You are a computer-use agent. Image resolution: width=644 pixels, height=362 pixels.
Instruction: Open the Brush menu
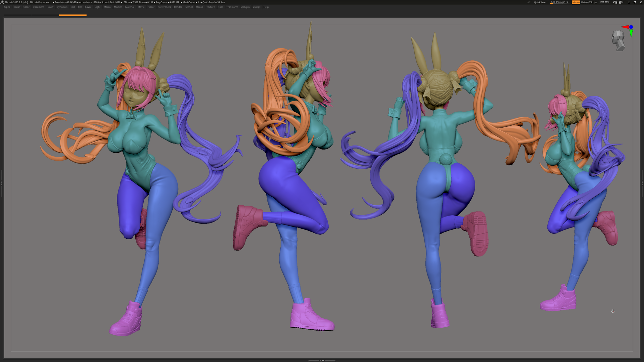tap(17, 7)
